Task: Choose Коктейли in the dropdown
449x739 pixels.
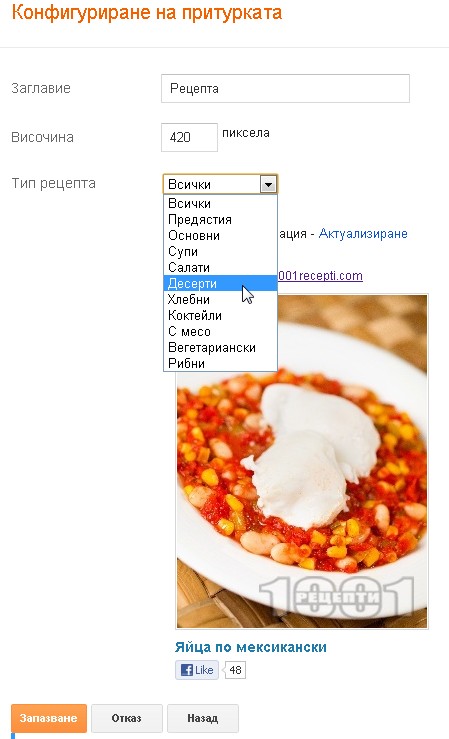Action: coord(220,316)
